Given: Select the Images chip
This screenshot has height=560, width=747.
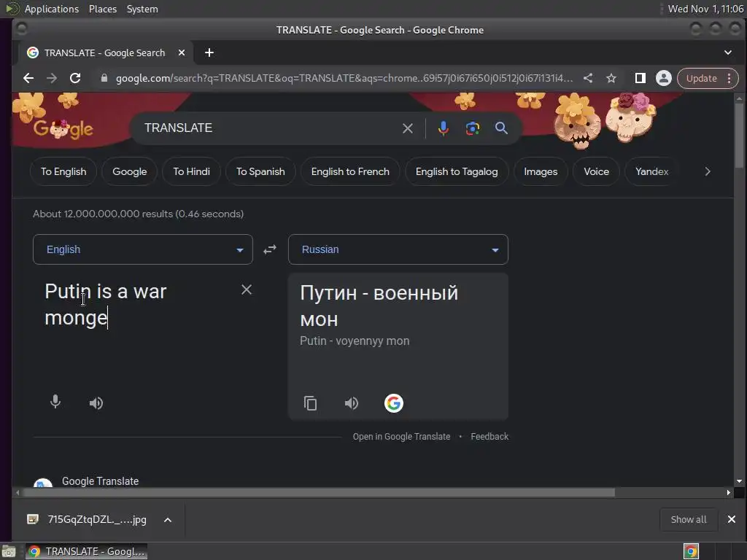Looking at the screenshot, I should tap(541, 171).
